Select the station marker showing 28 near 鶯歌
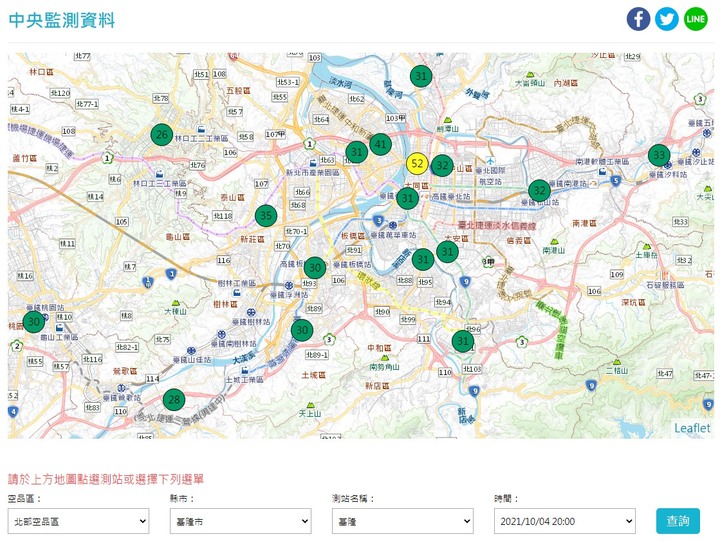The width and height of the screenshot is (720, 541). pos(174,400)
